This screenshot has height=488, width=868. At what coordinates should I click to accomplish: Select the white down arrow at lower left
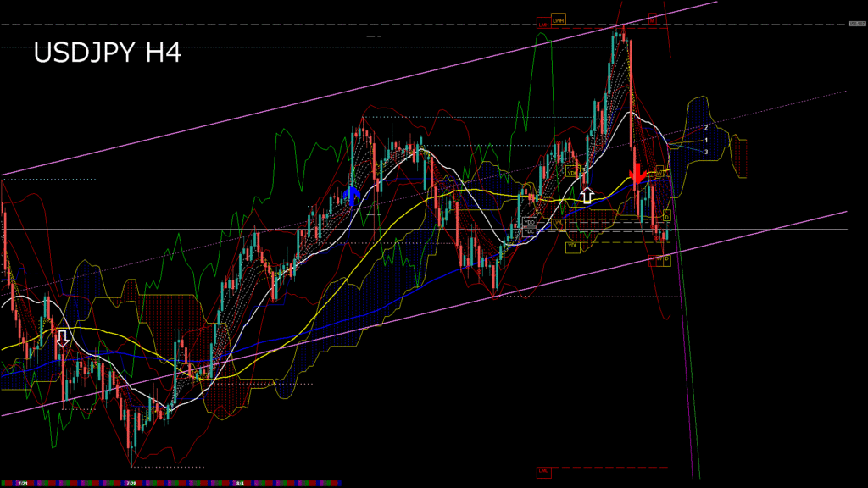pos(63,338)
